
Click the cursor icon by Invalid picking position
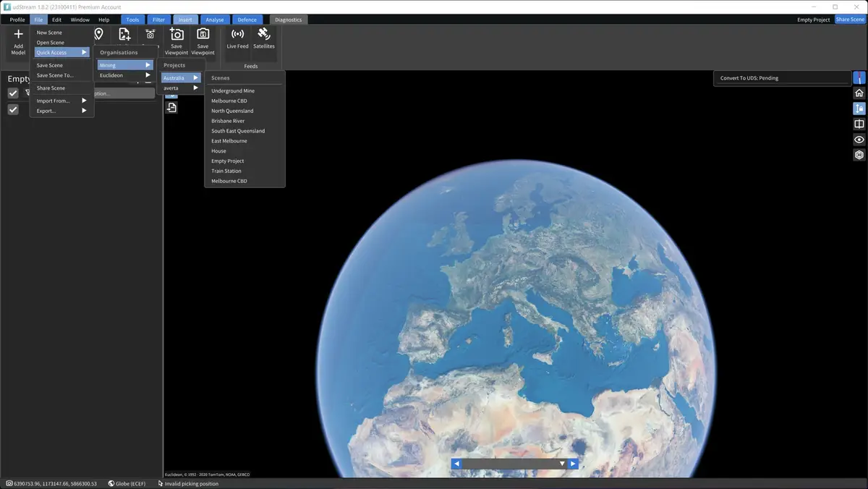pyautogui.click(x=161, y=483)
